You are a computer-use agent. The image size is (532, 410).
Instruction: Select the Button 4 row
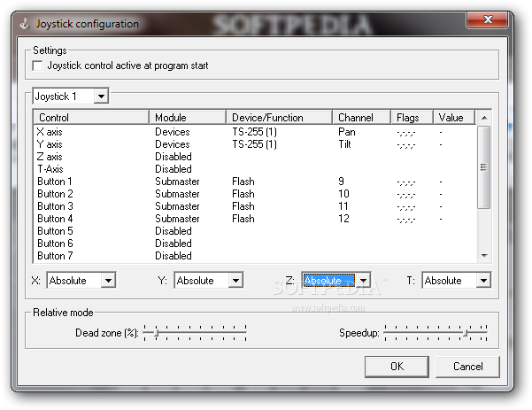pyautogui.click(x=254, y=219)
